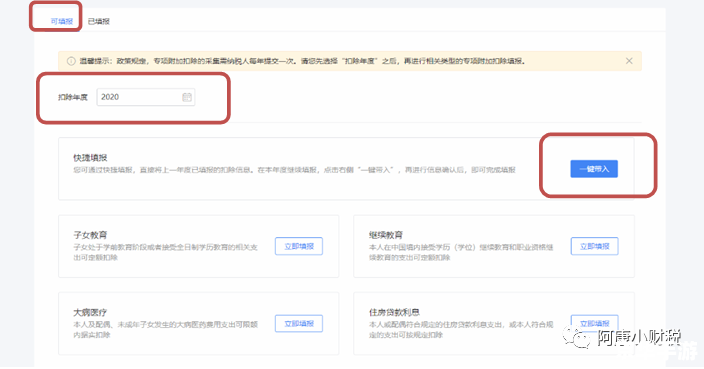Click 立即填报 for 大病医疗
The image size is (704, 369).
click(299, 324)
